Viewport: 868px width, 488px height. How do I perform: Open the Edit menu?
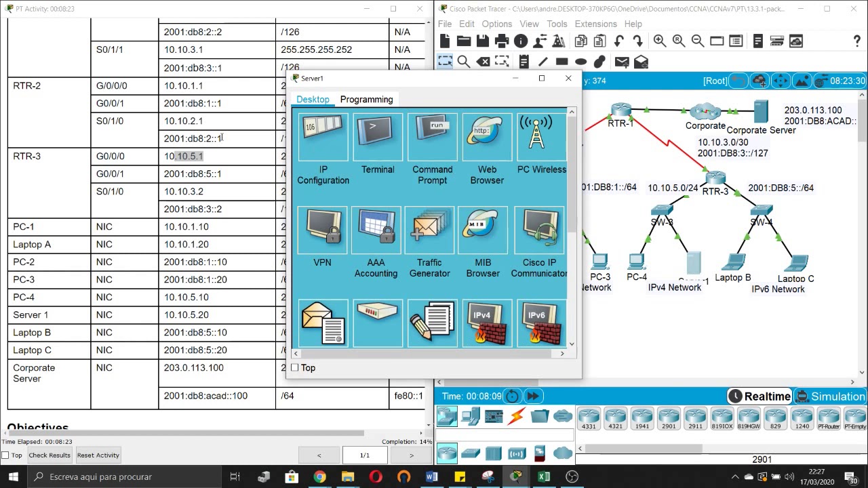click(467, 24)
